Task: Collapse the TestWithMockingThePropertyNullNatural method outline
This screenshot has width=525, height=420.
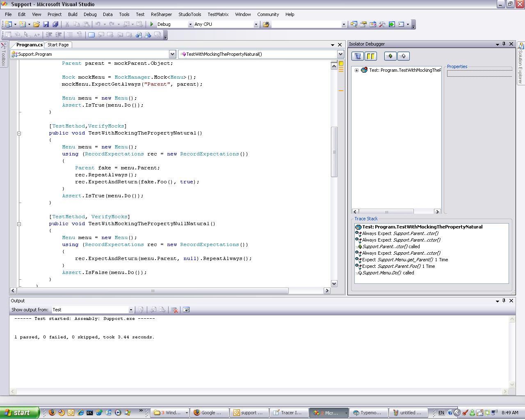Action: (19, 224)
